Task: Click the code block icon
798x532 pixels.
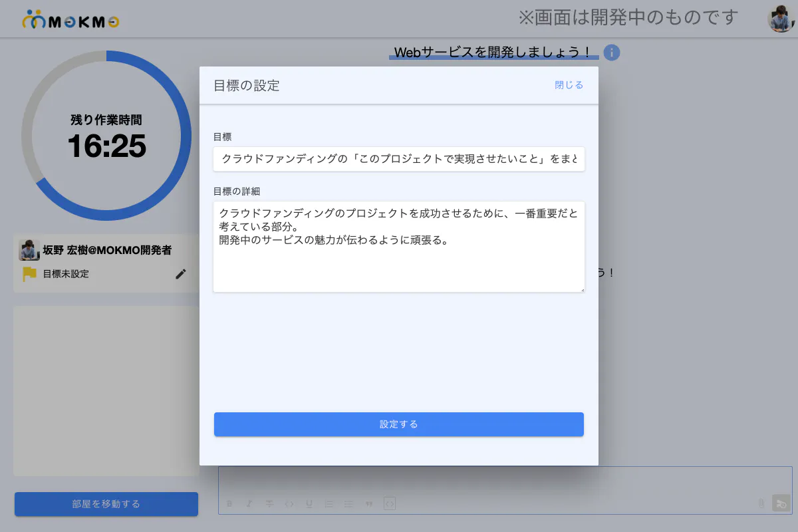Action: coord(390,503)
